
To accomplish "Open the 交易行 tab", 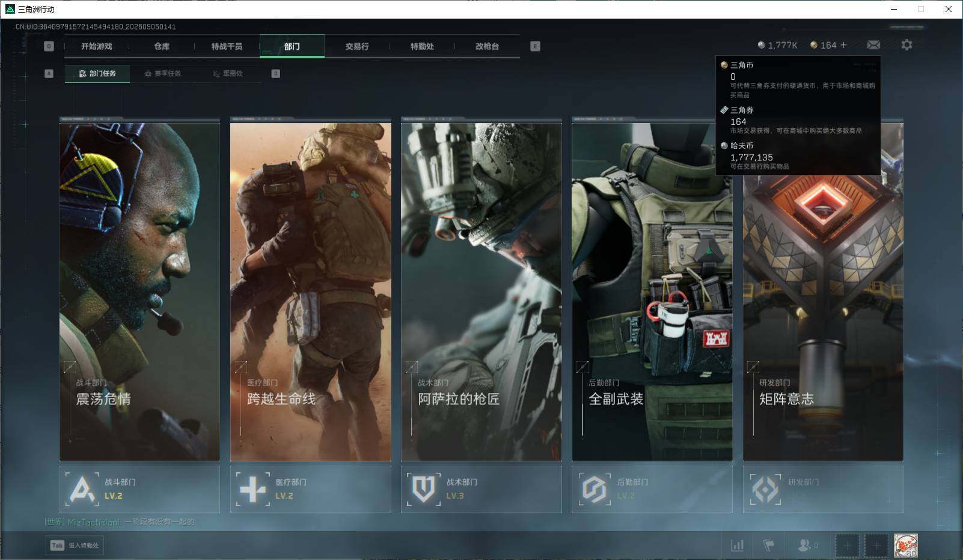I will click(x=357, y=46).
